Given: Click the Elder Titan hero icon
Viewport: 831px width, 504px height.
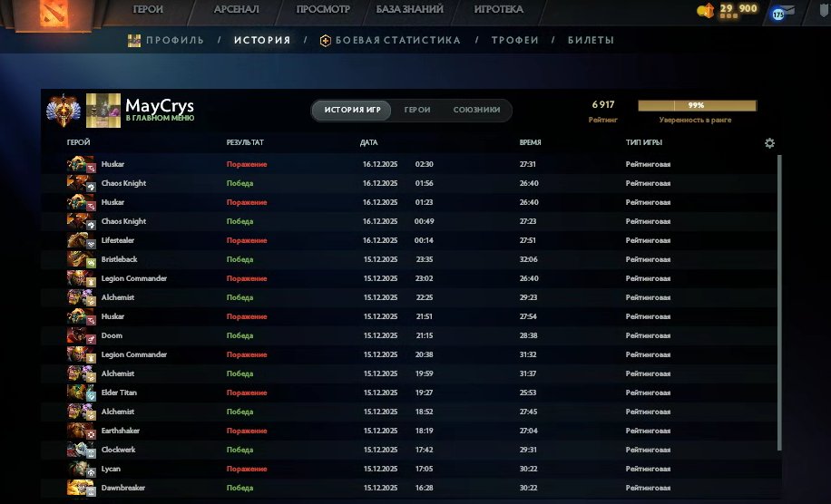Looking at the screenshot, I should click(81, 393).
